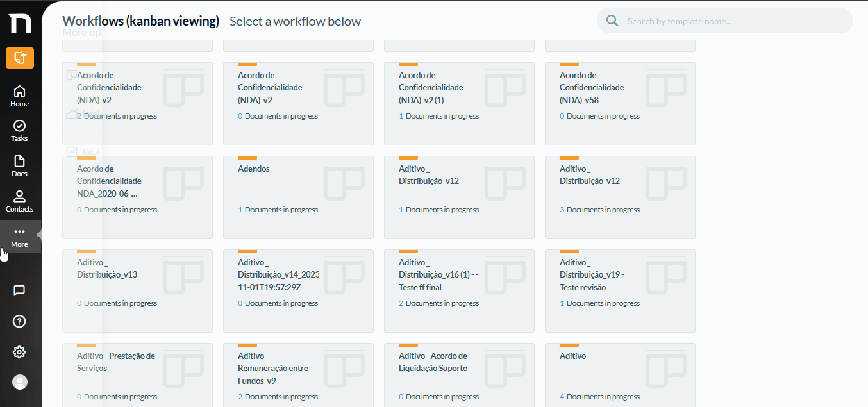This screenshot has width=868, height=407.
Task: Open Aditivo_Remuneração entre Fundos_v9_ workflow
Action: [x=298, y=375]
